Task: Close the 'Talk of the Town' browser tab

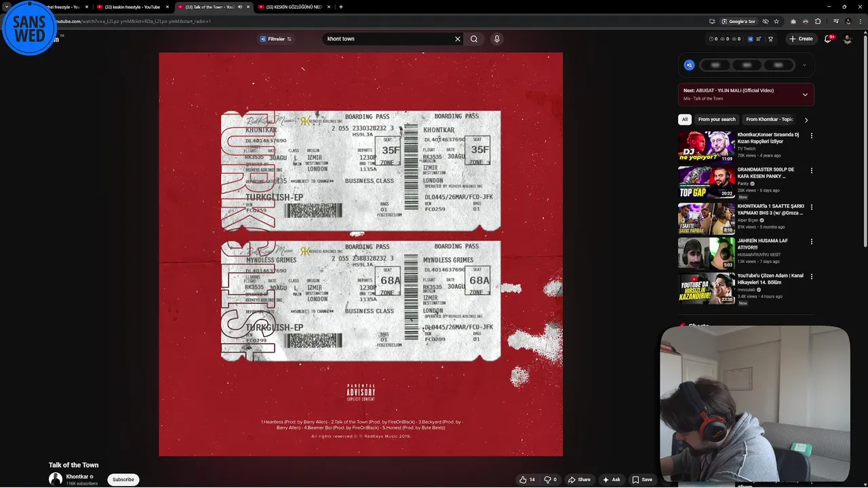Action: coord(248,7)
